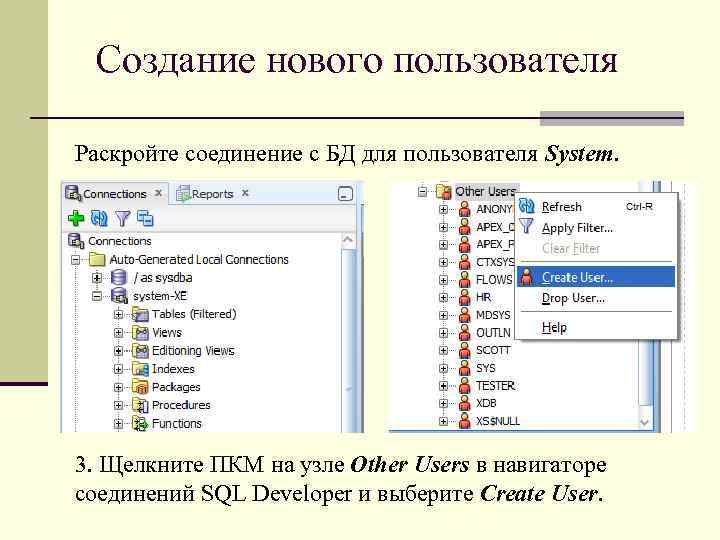Expand the SCOTT user node
The width and height of the screenshot is (720, 540).
(x=443, y=350)
